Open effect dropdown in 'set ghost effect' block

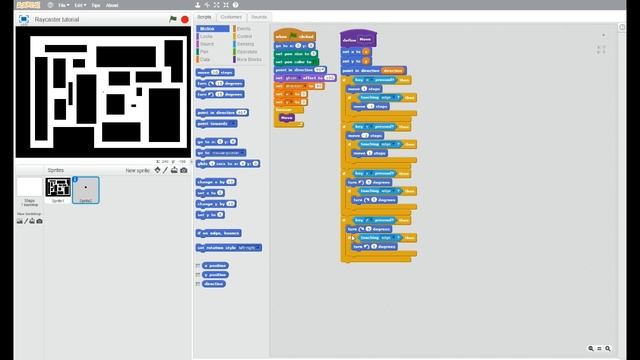point(299,78)
